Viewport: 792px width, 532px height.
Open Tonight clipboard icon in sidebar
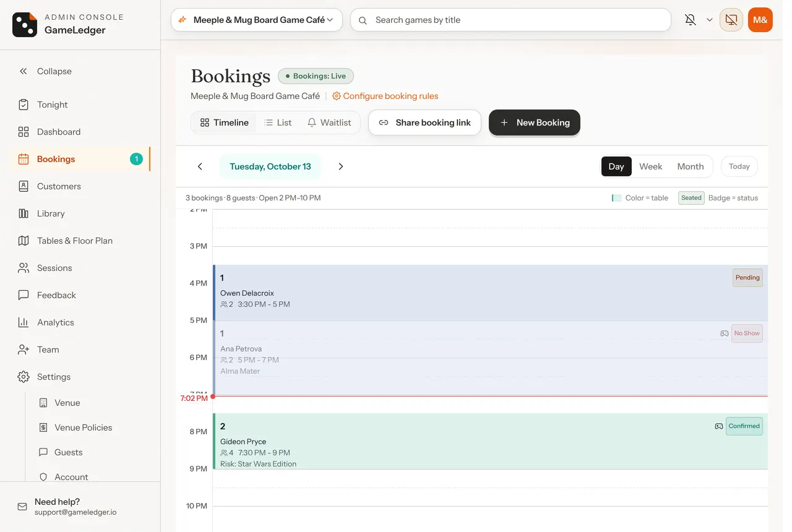coord(24,105)
